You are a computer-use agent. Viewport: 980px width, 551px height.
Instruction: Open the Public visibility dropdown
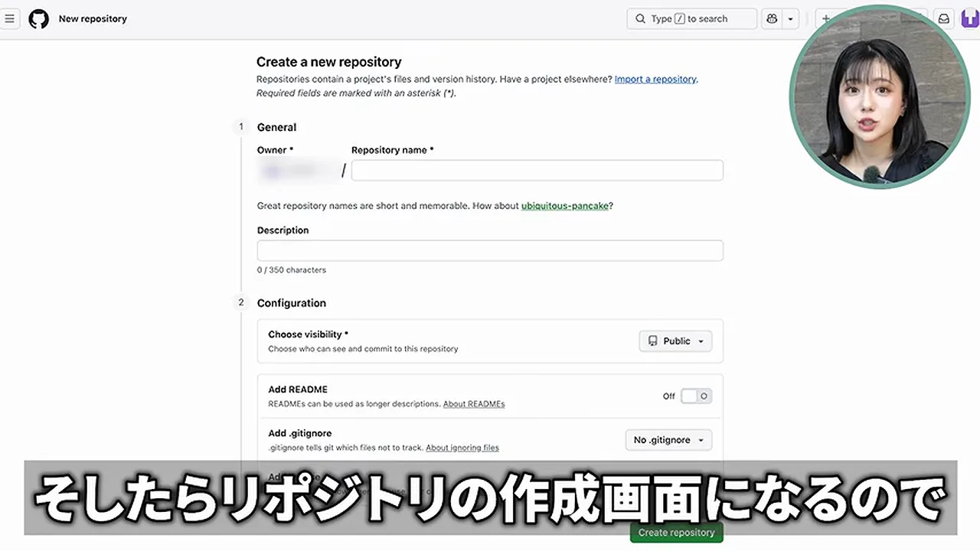point(675,341)
